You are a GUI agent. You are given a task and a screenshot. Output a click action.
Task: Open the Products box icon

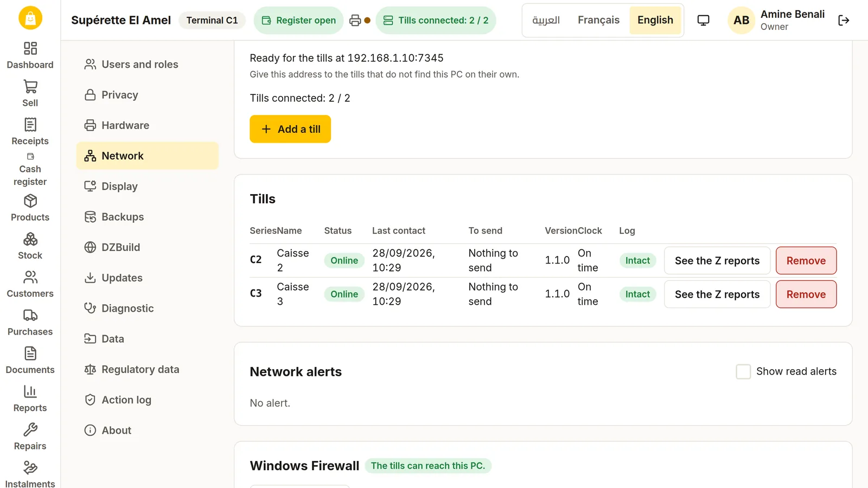30,201
